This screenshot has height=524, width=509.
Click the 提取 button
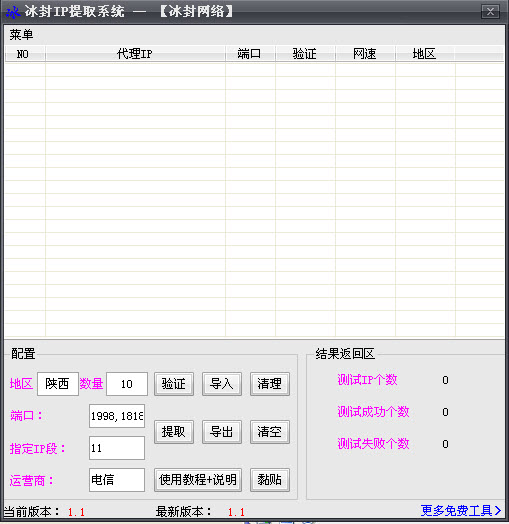point(174,432)
